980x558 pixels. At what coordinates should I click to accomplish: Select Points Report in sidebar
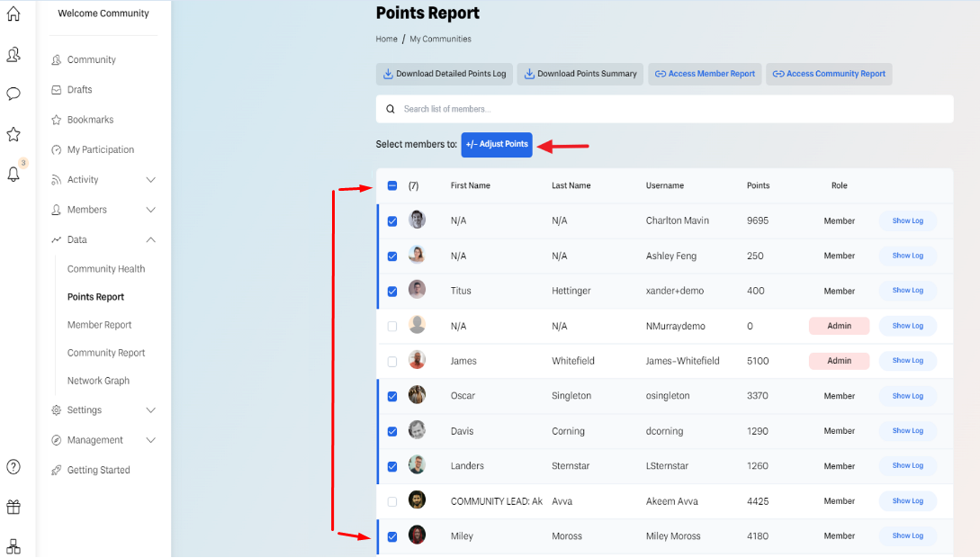pyautogui.click(x=95, y=297)
